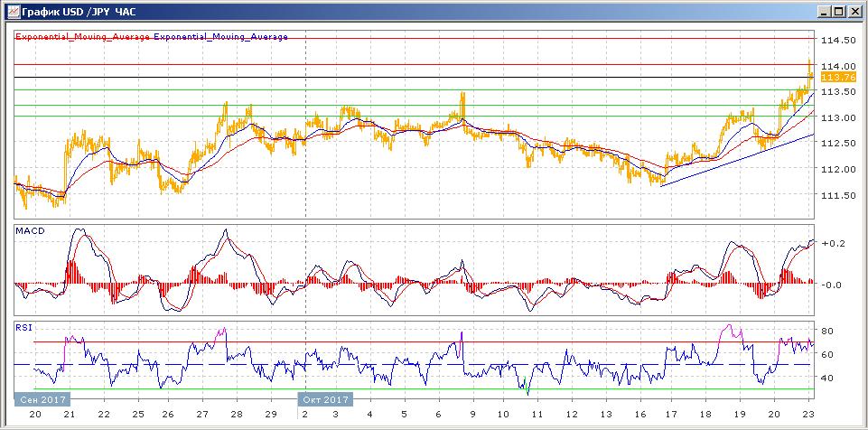Viewport: 868px width, 430px height.
Task: Click the RSI indicator label
Action: [x=23, y=328]
